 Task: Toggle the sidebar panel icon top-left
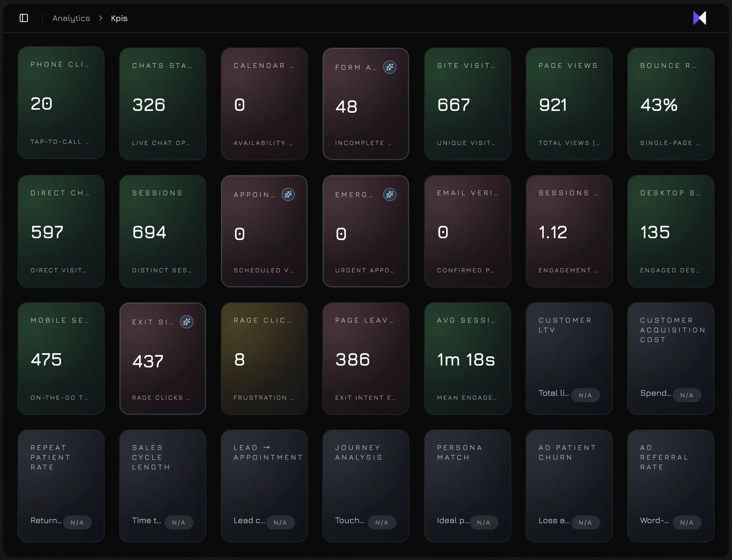[x=24, y=18]
